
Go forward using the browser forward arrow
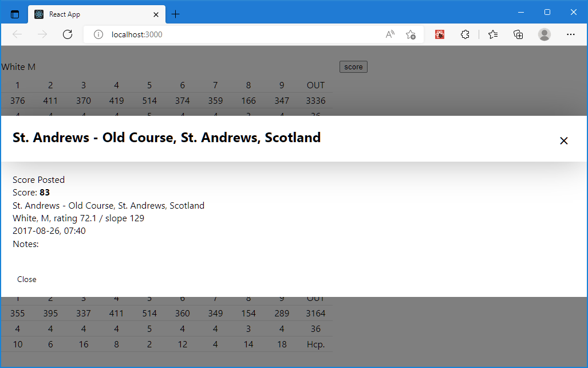pos(42,34)
